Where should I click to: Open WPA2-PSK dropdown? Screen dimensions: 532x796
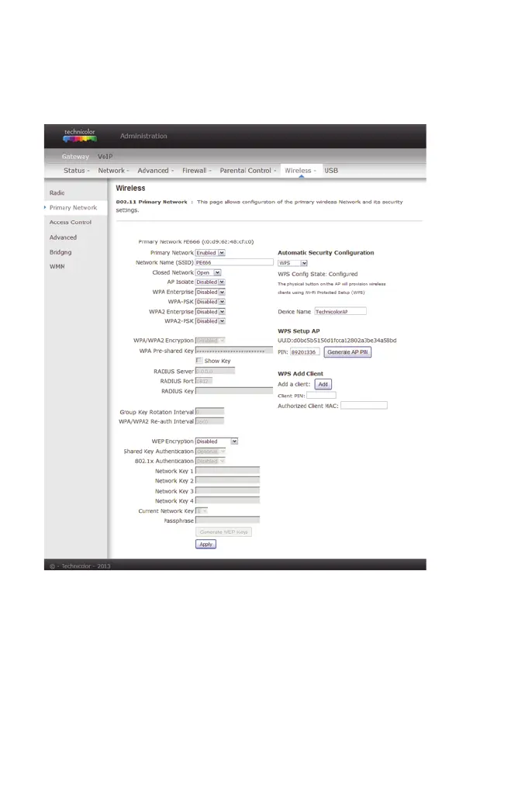click(210, 321)
